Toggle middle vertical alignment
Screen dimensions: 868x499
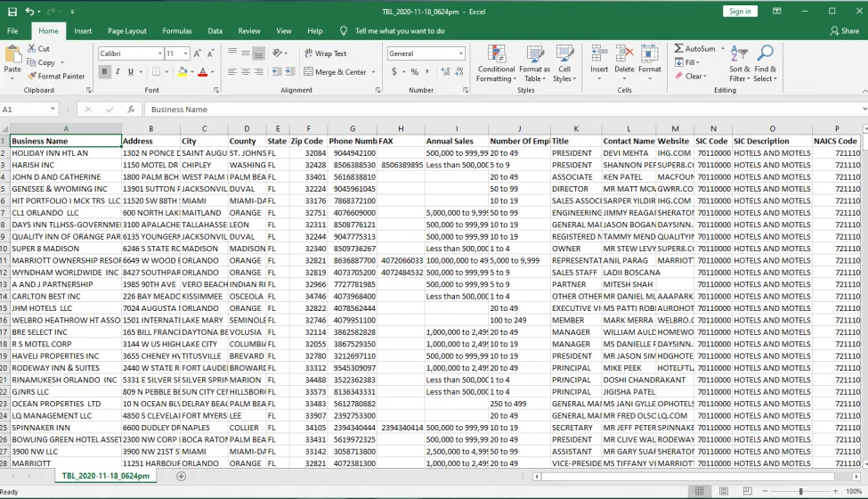tap(245, 53)
